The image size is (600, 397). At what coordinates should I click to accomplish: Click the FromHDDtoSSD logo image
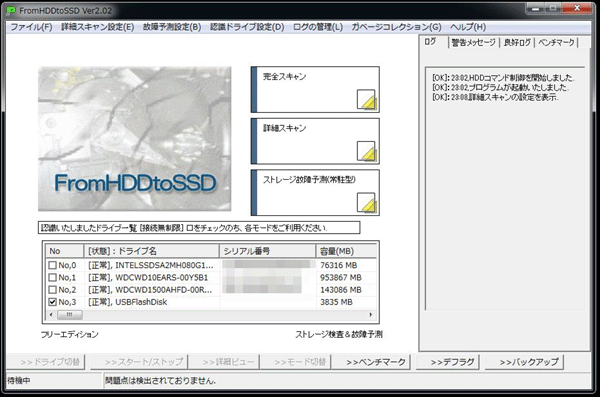[135, 139]
